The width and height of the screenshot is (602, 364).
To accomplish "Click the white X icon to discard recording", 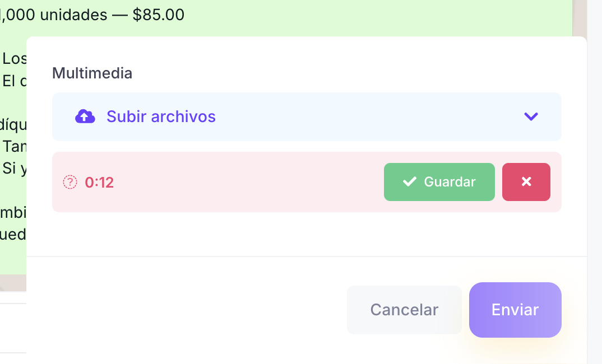I will click(x=526, y=181).
